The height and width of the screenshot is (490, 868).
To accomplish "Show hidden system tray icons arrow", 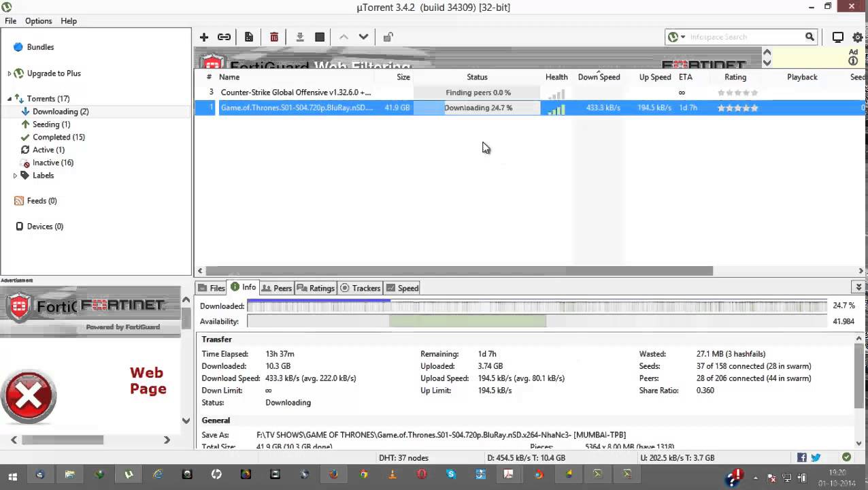I will [754, 476].
